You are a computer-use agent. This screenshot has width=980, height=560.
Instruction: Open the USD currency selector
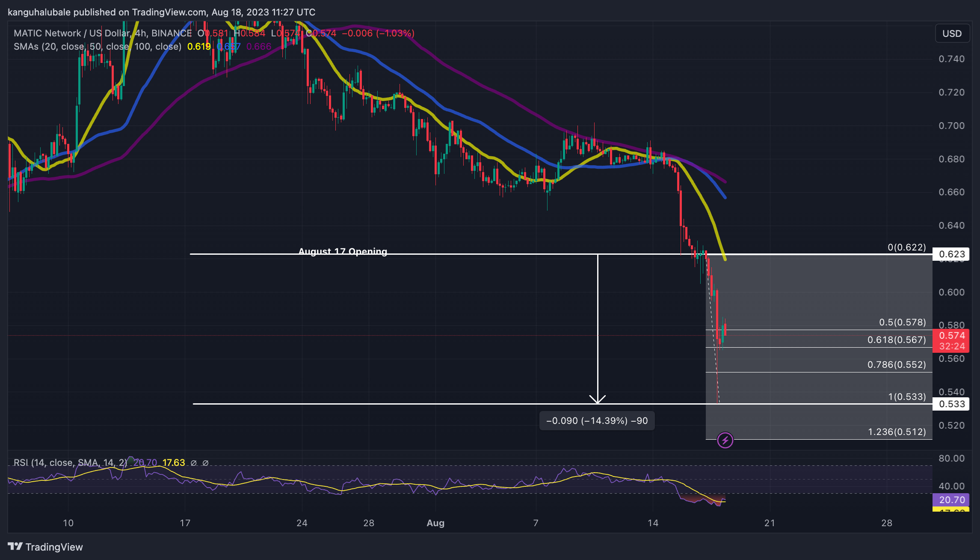(952, 33)
